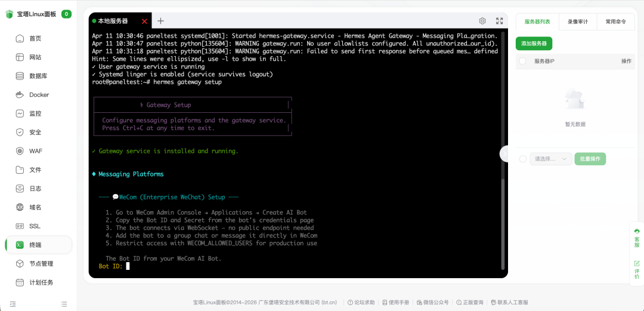Click the 添加服务器 button

534,43
